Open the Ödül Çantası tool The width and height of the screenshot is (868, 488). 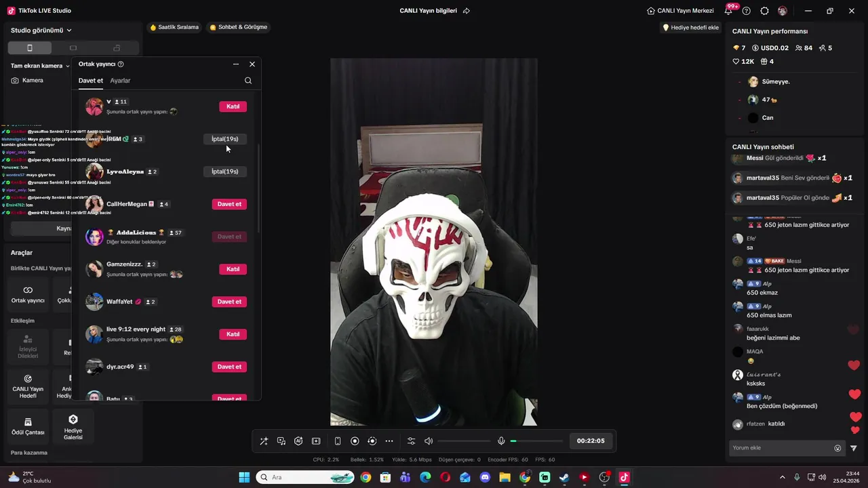[28, 426]
